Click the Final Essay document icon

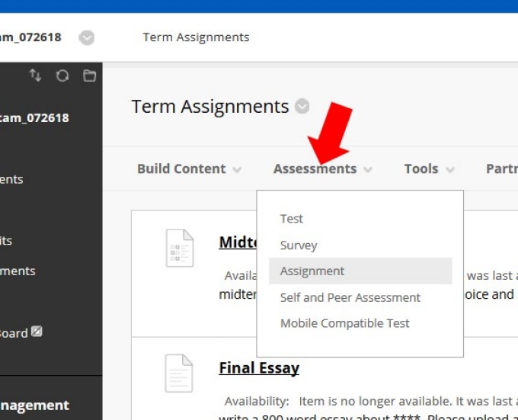coord(179,373)
